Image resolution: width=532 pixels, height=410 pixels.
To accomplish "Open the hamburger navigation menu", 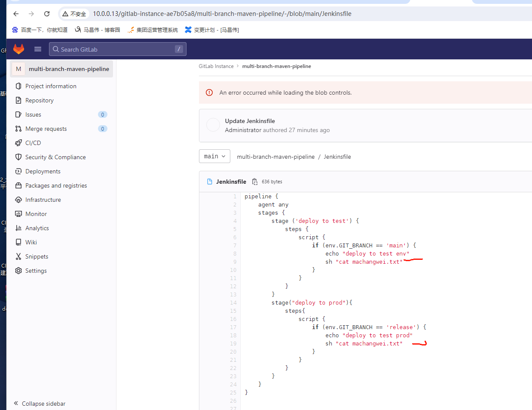I will click(38, 49).
